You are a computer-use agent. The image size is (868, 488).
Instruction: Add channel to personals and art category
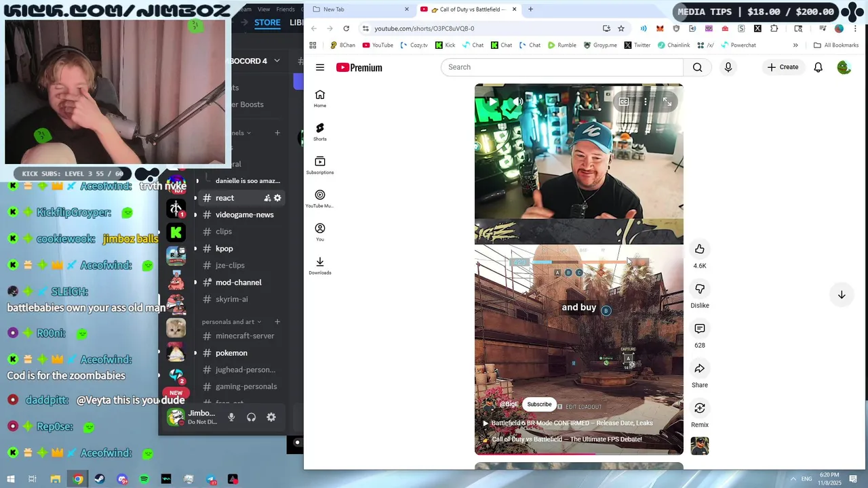[x=277, y=322]
